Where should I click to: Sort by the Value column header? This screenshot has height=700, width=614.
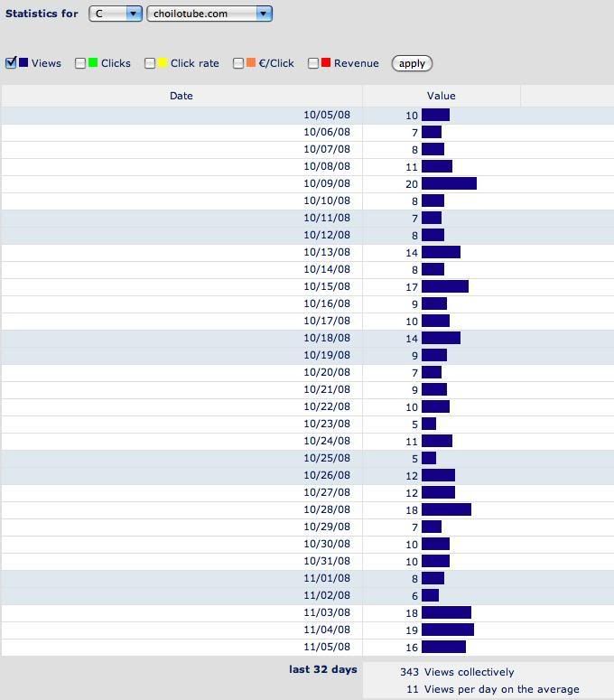point(441,96)
